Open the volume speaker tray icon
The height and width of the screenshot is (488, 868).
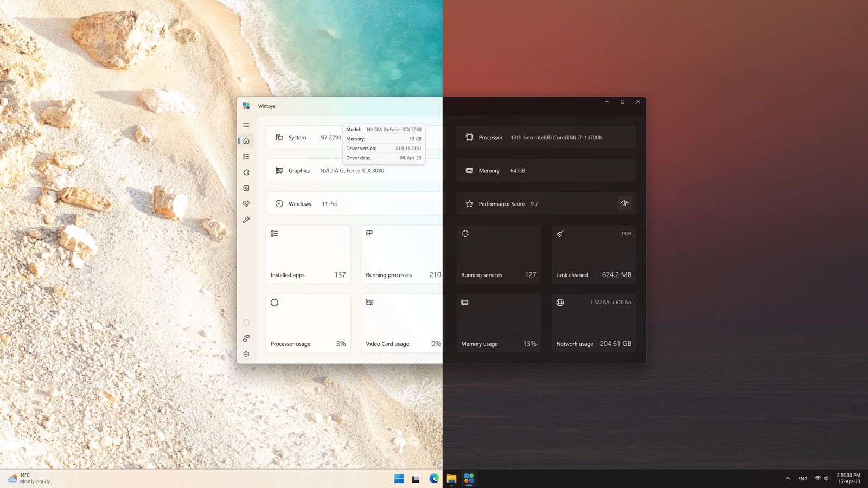[x=826, y=478]
